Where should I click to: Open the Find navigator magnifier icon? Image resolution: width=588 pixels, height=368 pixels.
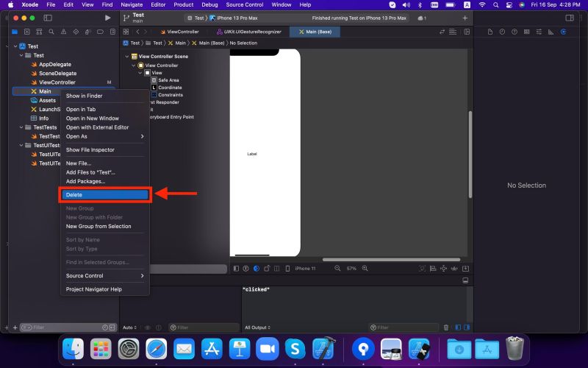pos(51,32)
